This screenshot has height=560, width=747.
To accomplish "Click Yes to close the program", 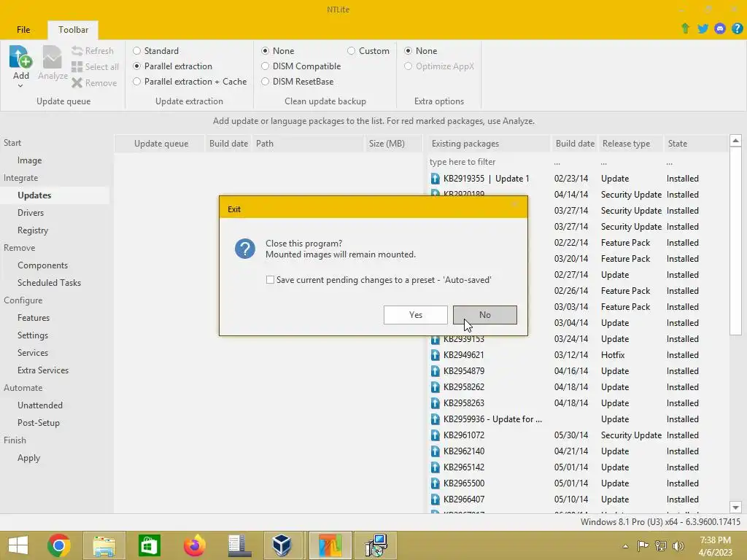I will tap(415, 315).
